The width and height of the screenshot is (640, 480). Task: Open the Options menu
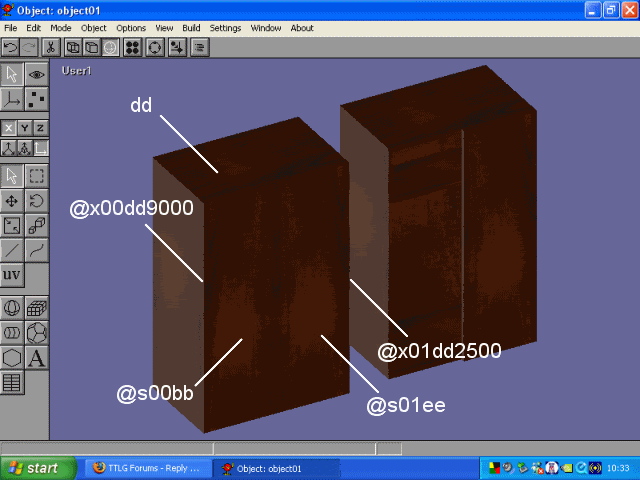131,28
